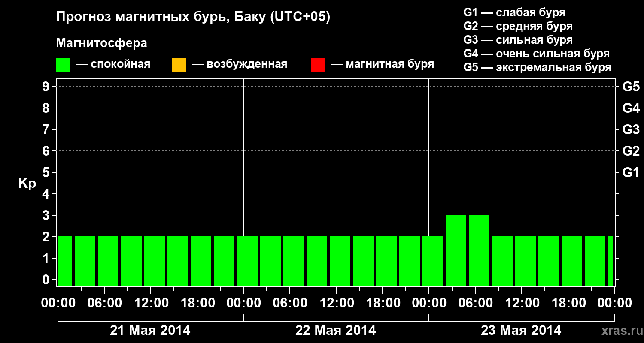Click the 'G4 — очень сильная буря' legend line
Viewport: 644px width, 343px height.
pyautogui.click(x=537, y=54)
